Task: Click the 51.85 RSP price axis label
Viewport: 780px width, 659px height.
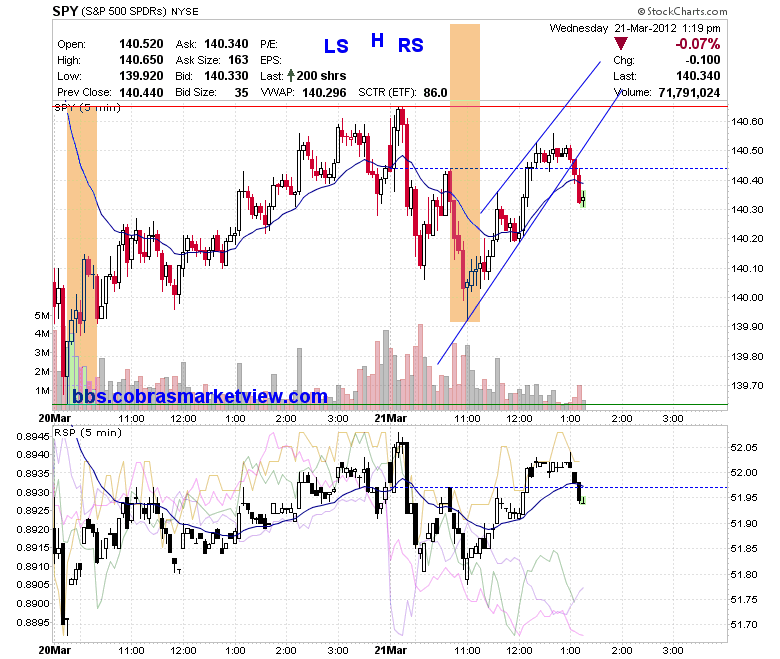Action: click(744, 549)
